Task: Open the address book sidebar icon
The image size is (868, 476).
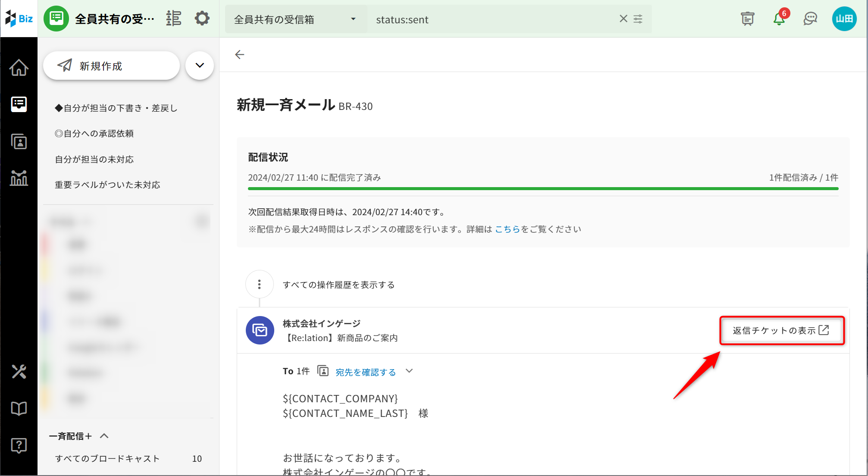Action: pyautogui.click(x=19, y=141)
